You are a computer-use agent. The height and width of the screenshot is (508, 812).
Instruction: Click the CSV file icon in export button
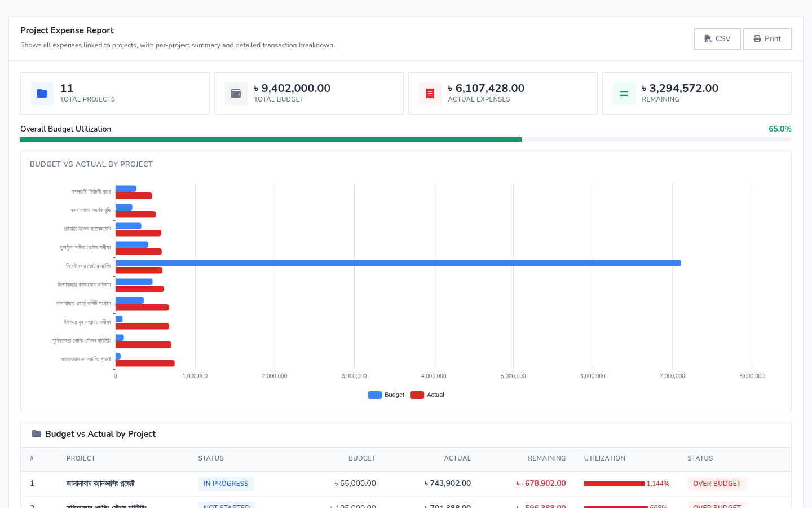click(x=708, y=39)
